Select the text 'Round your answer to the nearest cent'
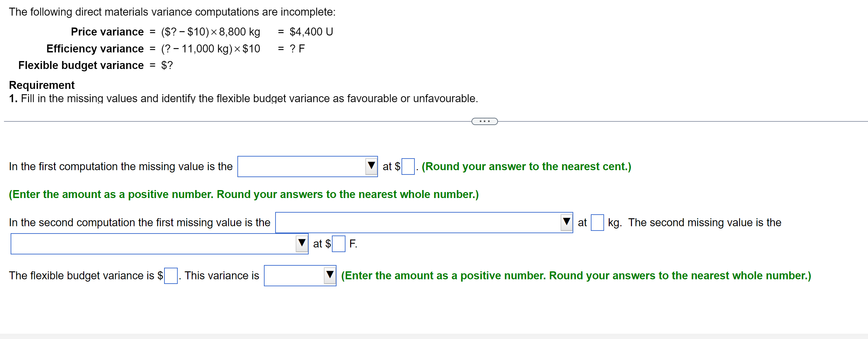This screenshot has width=868, height=339. (526, 166)
